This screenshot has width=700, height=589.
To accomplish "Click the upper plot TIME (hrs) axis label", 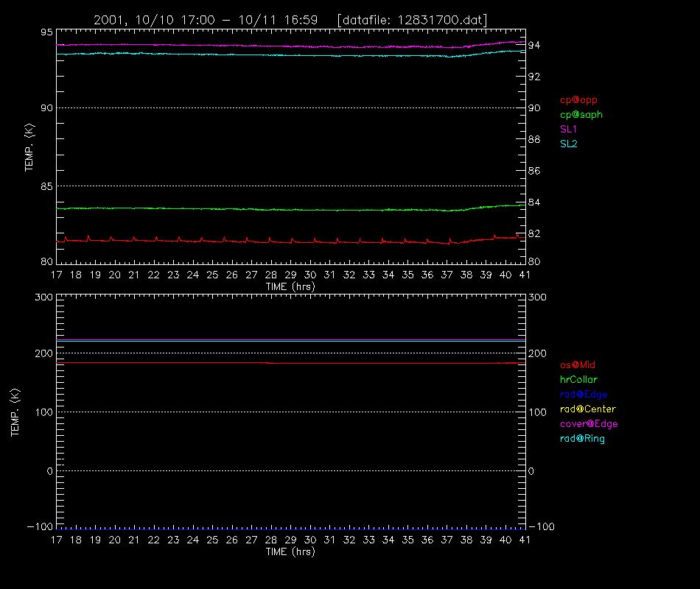I will pyautogui.click(x=290, y=286).
